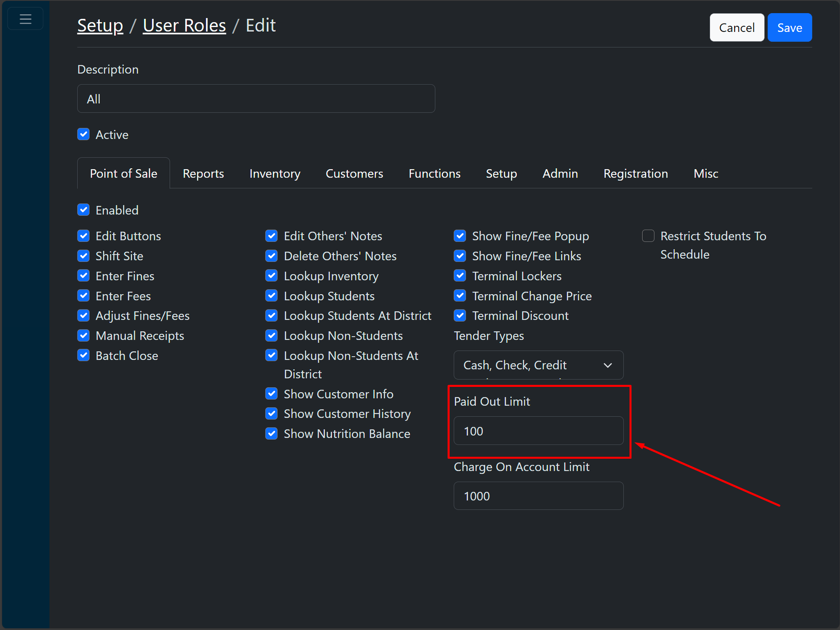Uncheck Lookup Inventory permission
840x630 pixels.
pos(272,276)
